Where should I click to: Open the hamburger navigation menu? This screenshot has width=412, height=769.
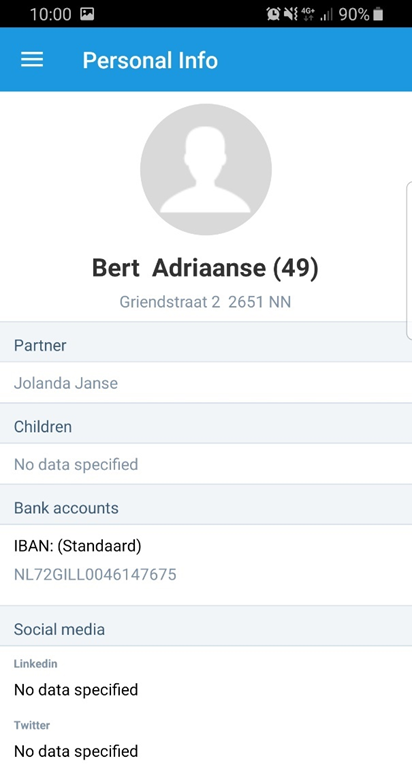32,60
